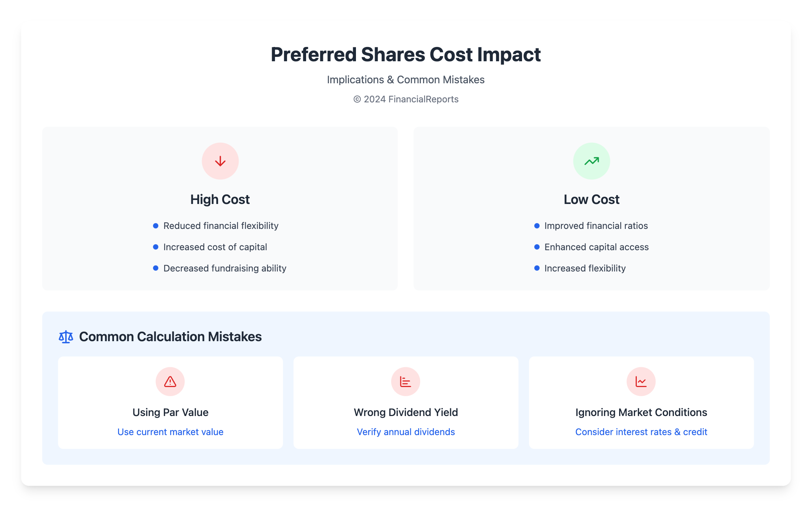This screenshot has width=812, height=507.
Task: Open the "Use current market value" link
Action: point(170,432)
